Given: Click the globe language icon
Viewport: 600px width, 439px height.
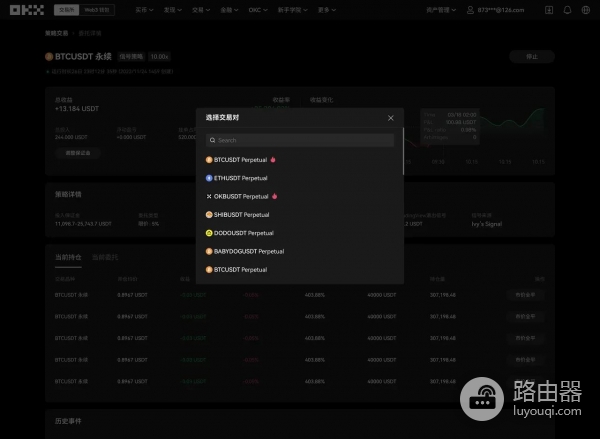Looking at the screenshot, I should coord(585,10).
